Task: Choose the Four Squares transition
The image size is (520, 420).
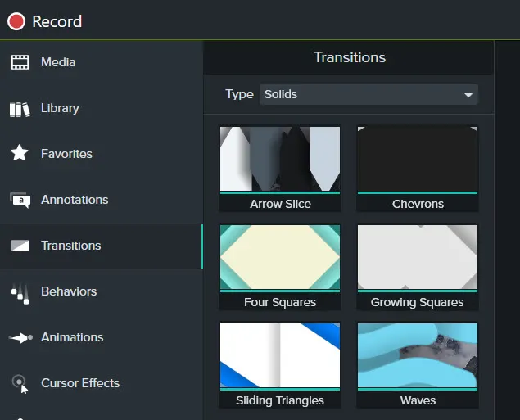Action: tap(280, 257)
